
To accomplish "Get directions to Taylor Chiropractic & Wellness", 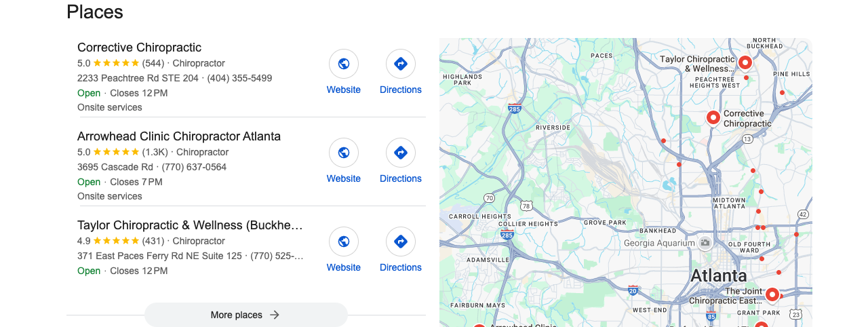I will point(401,242).
